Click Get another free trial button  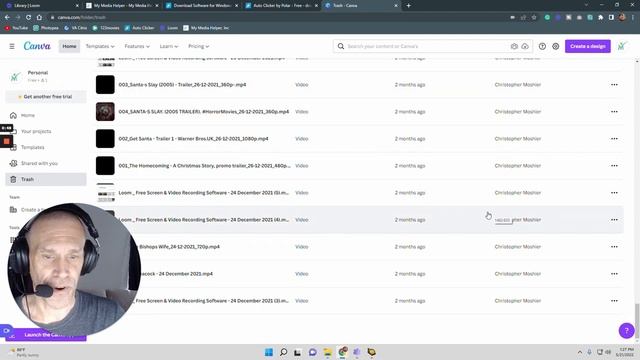(46, 97)
